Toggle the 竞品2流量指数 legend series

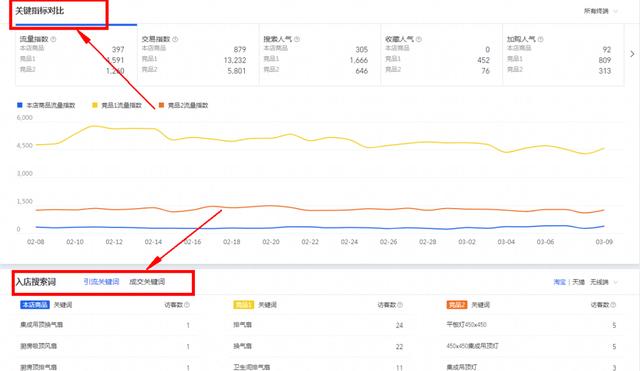(183, 105)
